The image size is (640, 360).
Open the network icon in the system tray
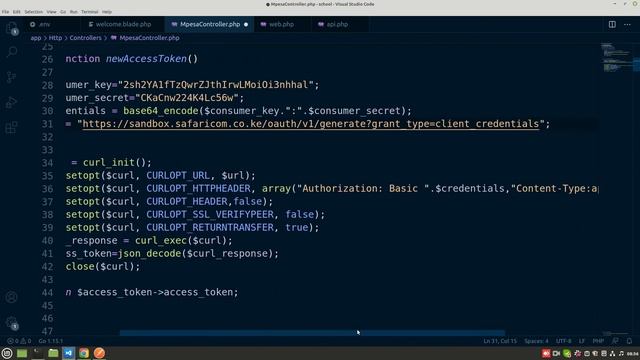pyautogui.click(x=612, y=353)
